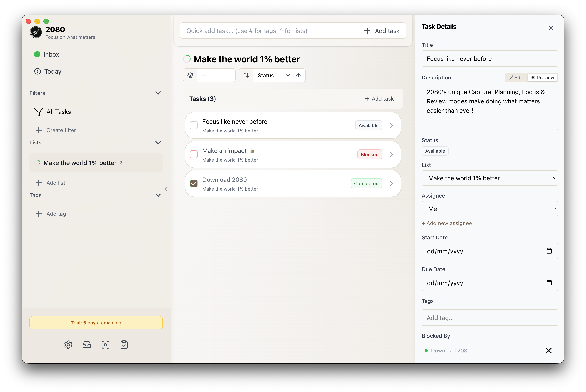Viewport: 586px width, 392px height.
Task: Tick the Make an impact checkbox
Action: coord(194,154)
